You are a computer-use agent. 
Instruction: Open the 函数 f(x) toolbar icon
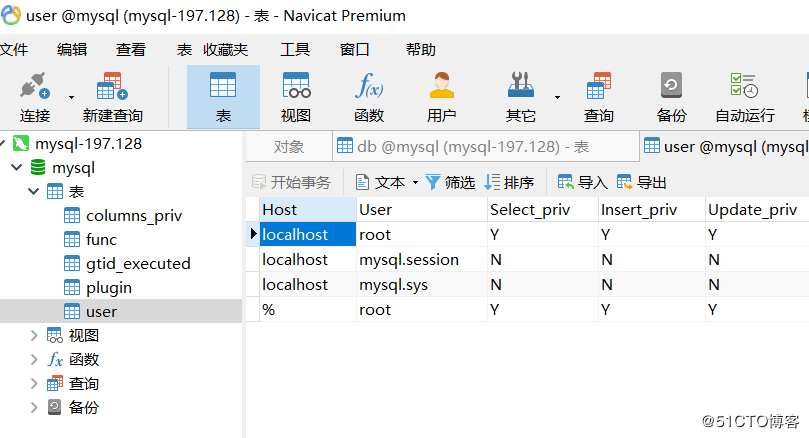369,97
